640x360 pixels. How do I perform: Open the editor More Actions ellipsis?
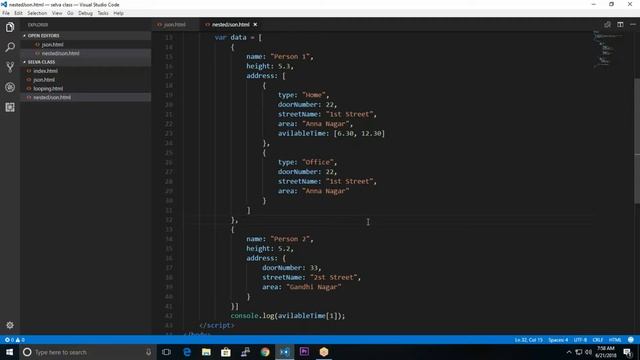(x=633, y=24)
